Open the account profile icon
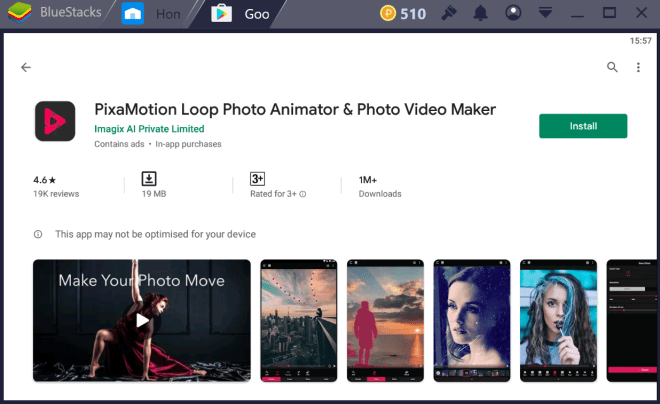The height and width of the screenshot is (404, 660). pyautogui.click(x=513, y=13)
